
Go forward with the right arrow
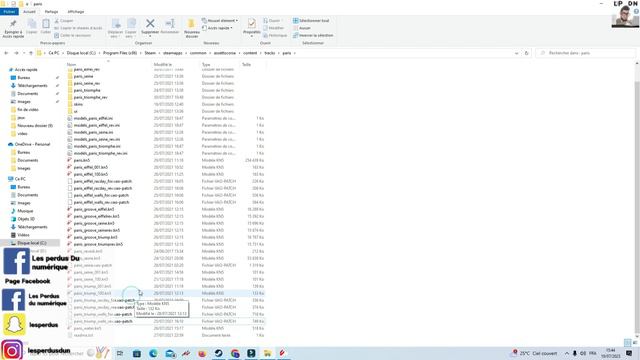16,53
